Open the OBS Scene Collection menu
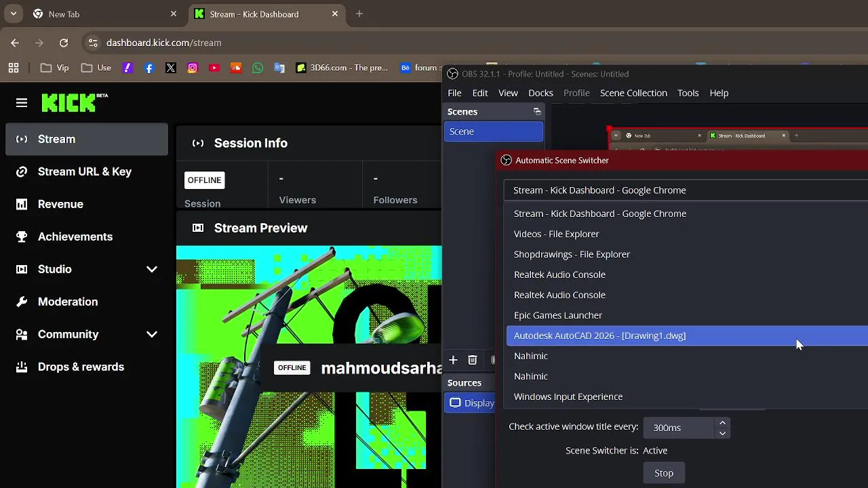This screenshot has height=488, width=868. pyautogui.click(x=633, y=93)
